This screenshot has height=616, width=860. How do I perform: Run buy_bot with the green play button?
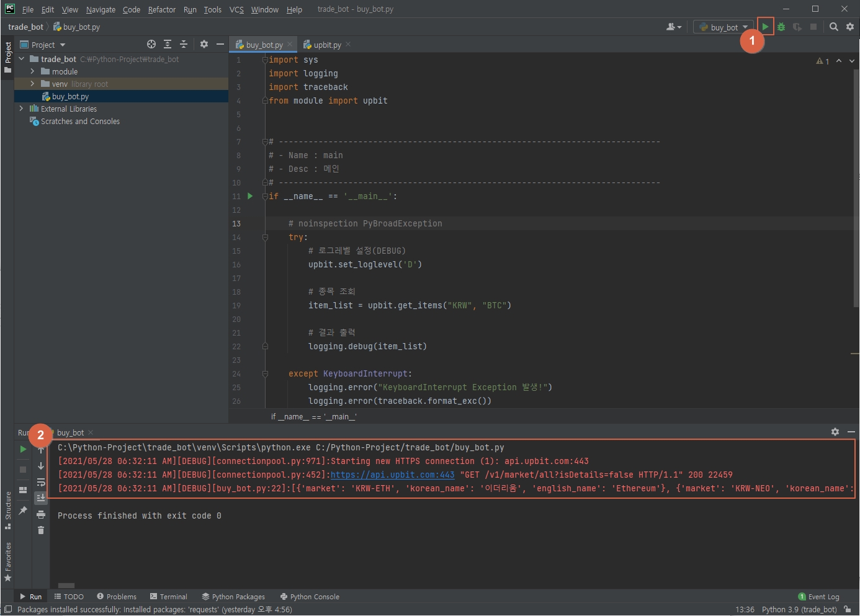(765, 27)
